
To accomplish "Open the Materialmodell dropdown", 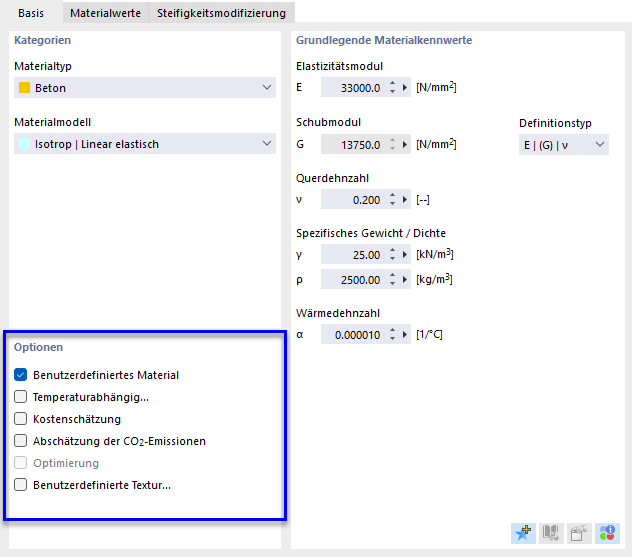I will click(x=145, y=144).
